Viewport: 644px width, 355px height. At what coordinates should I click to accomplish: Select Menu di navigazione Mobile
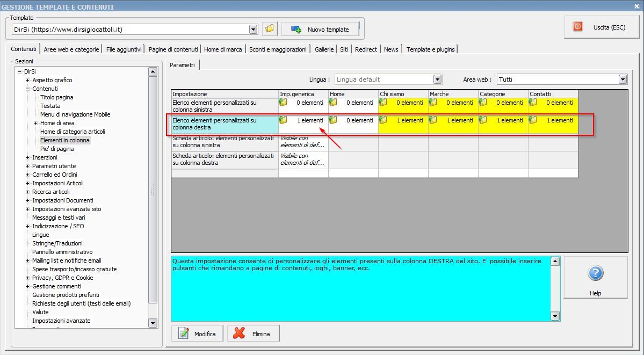(x=75, y=114)
